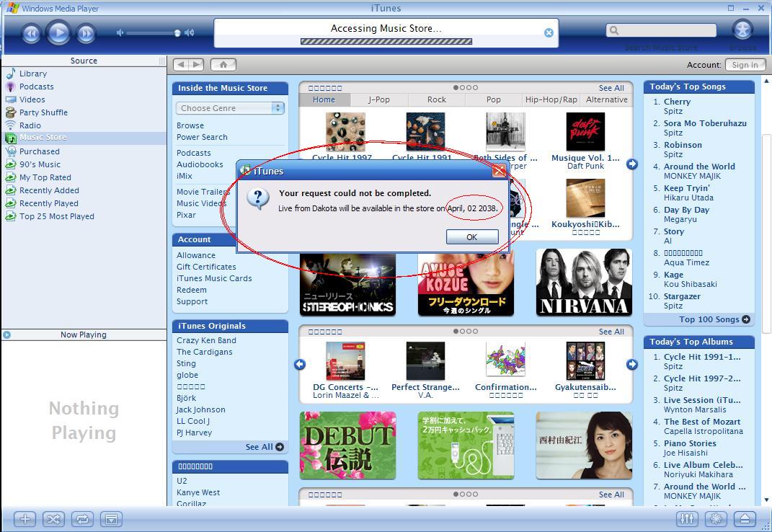Expand iTunes Originals See All
The image size is (772, 532).
264,447
